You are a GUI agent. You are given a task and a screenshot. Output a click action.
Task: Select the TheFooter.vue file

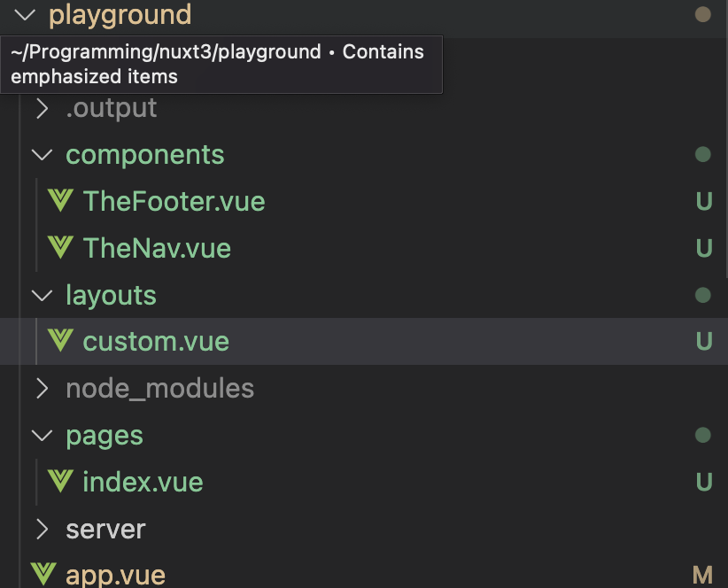pos(174,201)
